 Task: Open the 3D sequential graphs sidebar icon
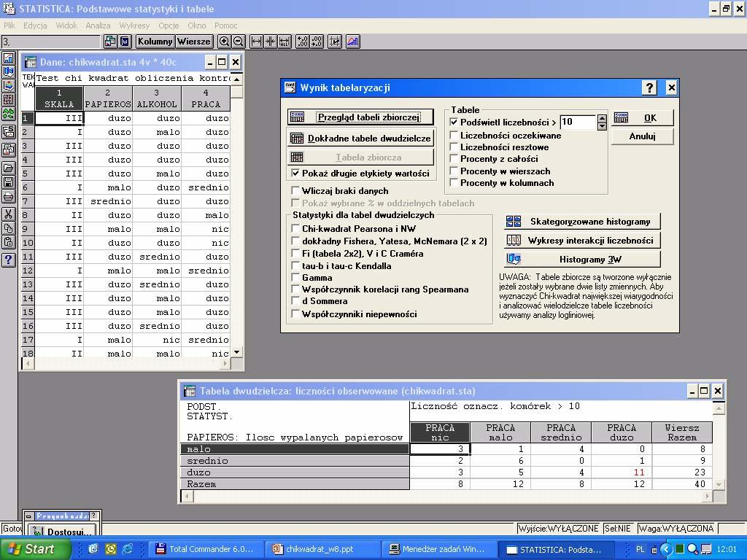(9, 72)
